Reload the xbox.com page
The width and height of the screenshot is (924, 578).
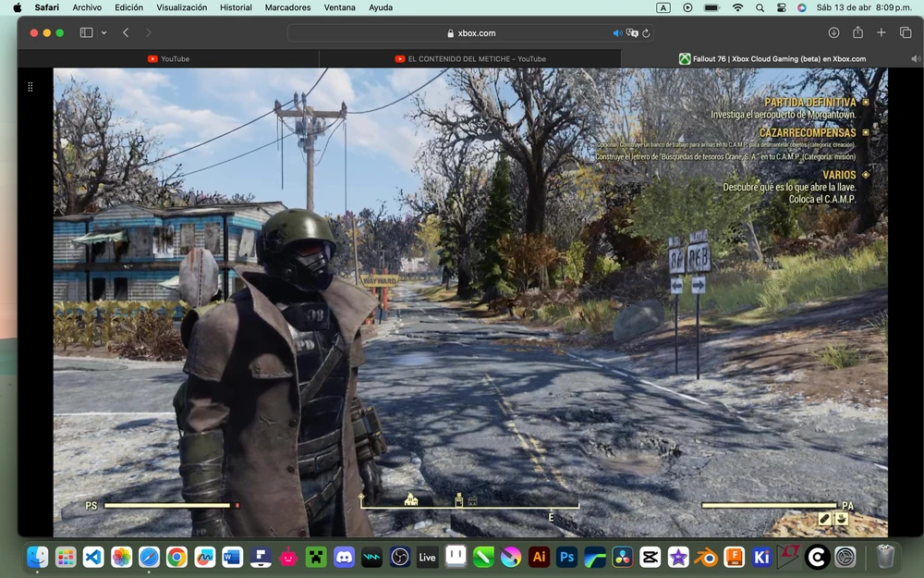point(646,33)
